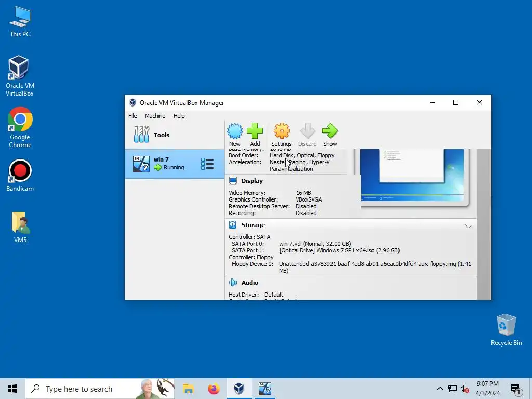Click the Display section monitor icon
The height and width of the screenshot is (399, 532).
(233, 181)
